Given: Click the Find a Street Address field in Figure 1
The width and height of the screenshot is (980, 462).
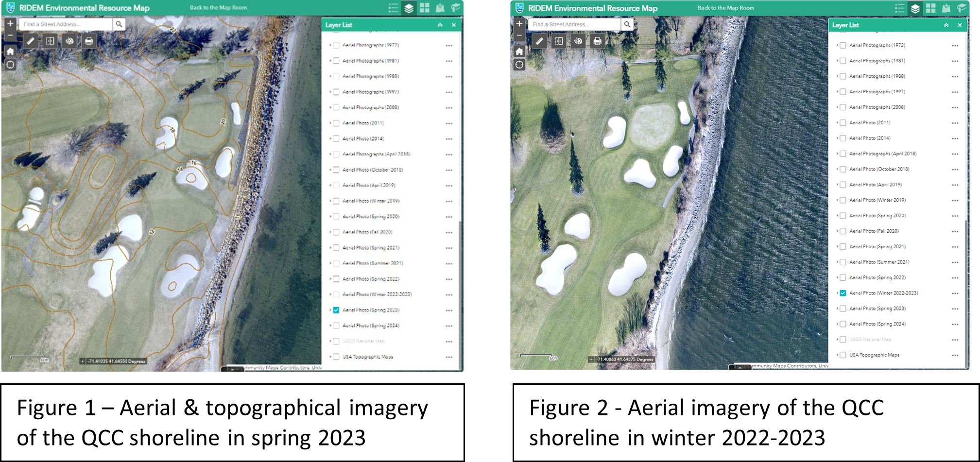Looking at the screenshot, I should [66, 24].
